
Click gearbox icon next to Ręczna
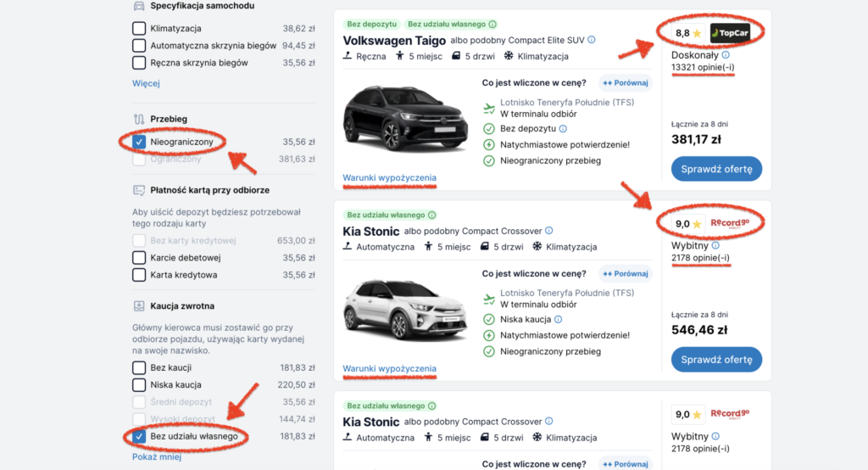tap(347, 55)
